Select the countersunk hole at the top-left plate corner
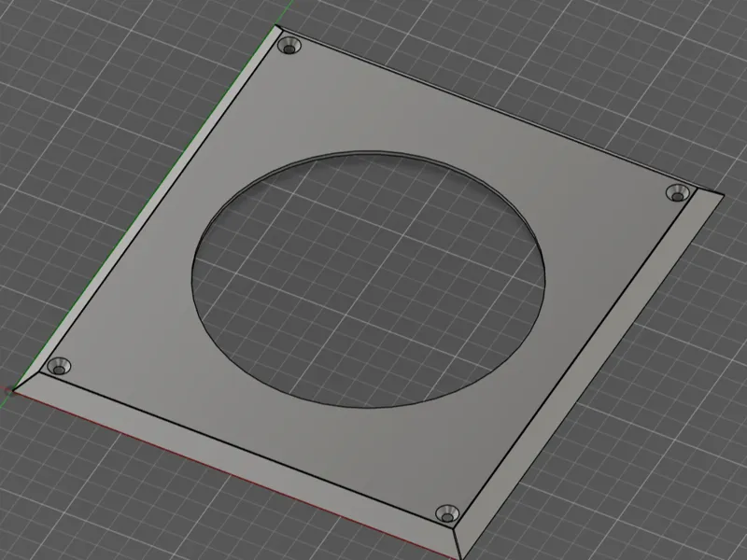The width and height of the screenshot is (747, 560). (289, 47)
